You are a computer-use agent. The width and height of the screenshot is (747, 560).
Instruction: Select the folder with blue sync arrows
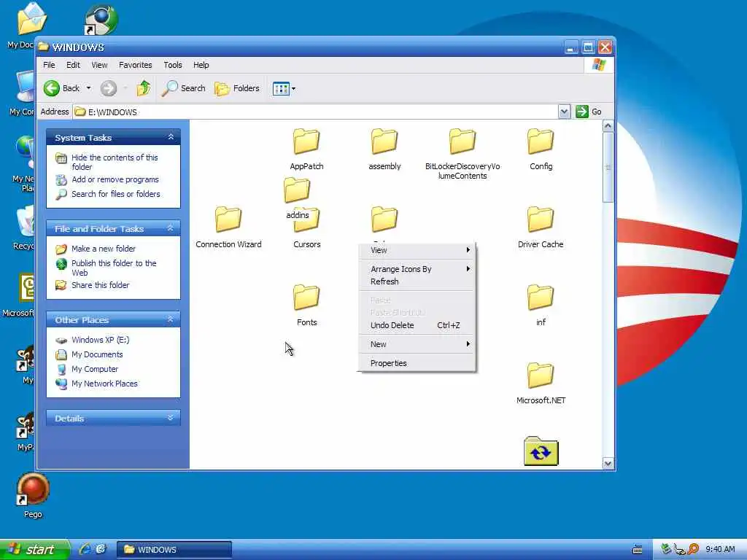541,451
